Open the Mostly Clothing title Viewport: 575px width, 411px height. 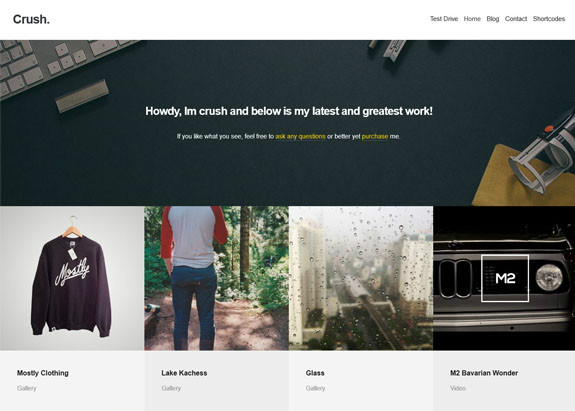(43, 373)
